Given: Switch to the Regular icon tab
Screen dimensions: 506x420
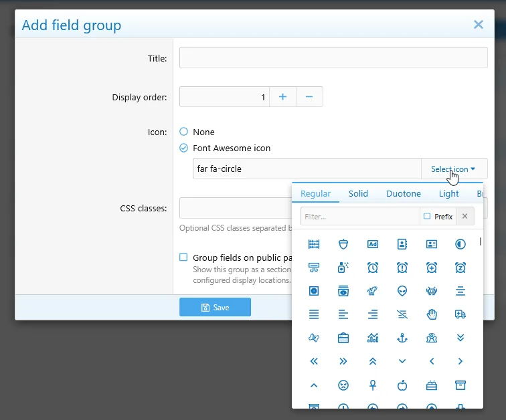Looking at the screenshot, I should pos(315,193).
